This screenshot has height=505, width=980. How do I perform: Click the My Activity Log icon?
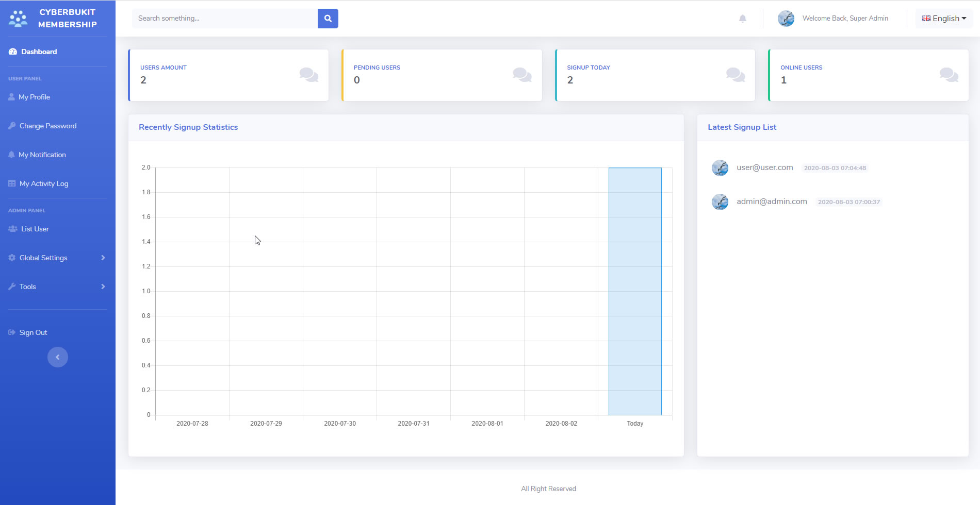pos(11,183)
